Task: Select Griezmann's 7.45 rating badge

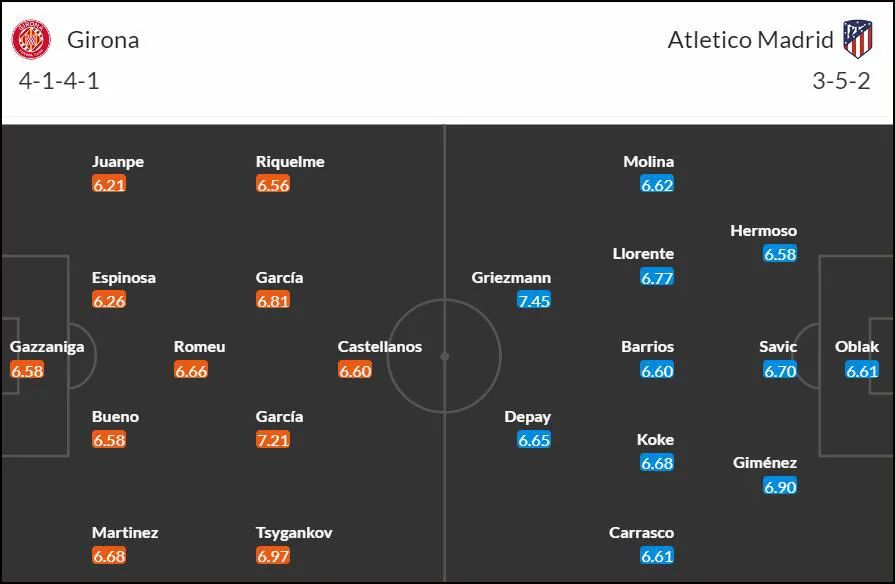Action: point(534,300)
